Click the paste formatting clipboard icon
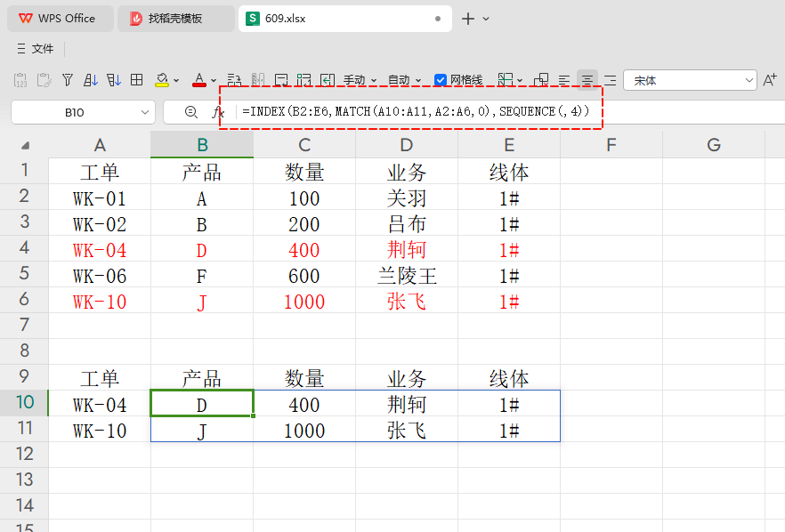The image size is (785, 532). (45, 80)
